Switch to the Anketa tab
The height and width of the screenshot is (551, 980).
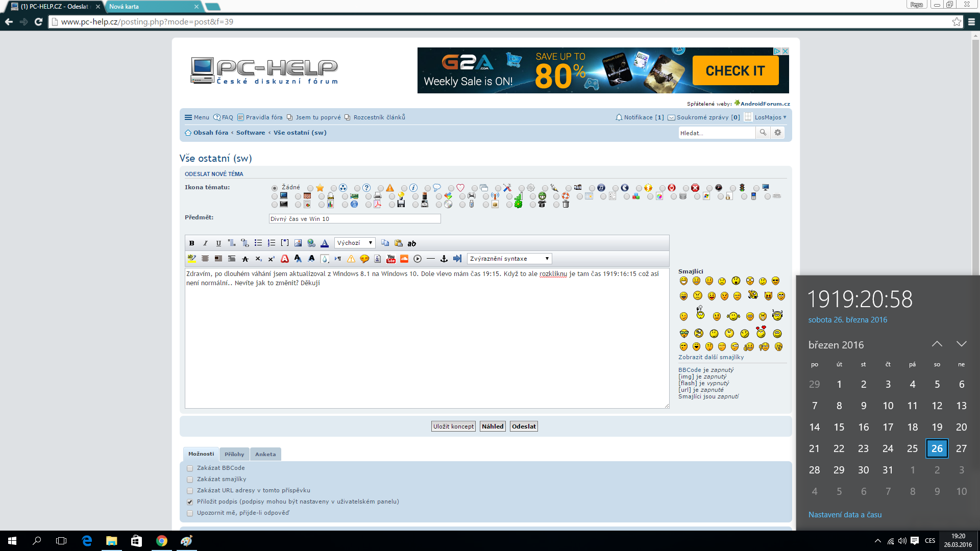pos(265,454)
